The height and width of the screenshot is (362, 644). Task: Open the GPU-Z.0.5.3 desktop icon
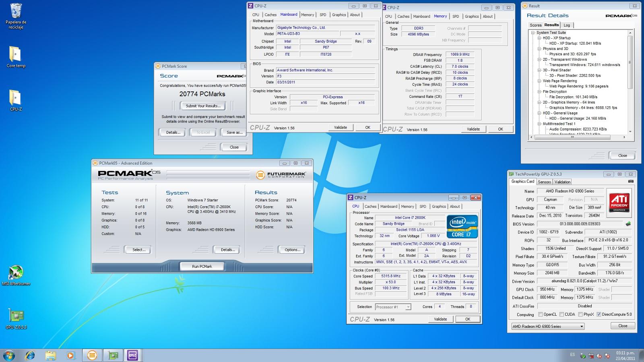click(16, 319)
